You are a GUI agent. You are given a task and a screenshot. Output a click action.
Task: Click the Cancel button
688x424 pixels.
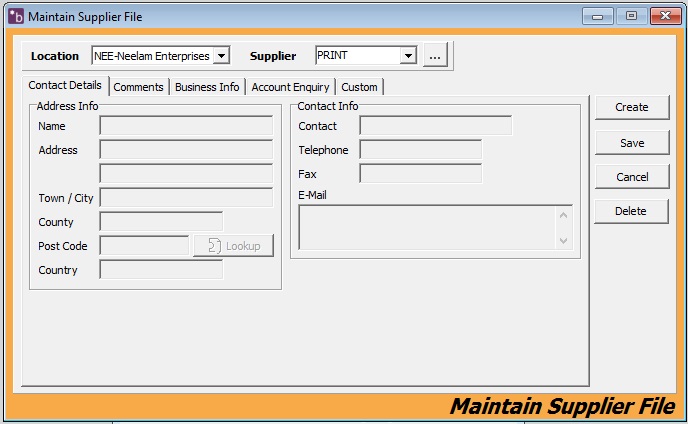(632, 177)
